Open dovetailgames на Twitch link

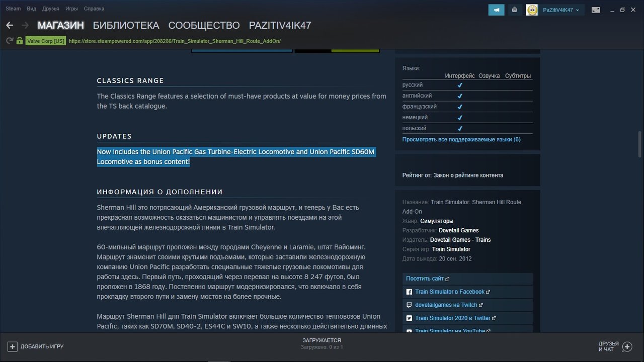coord(467,305)
